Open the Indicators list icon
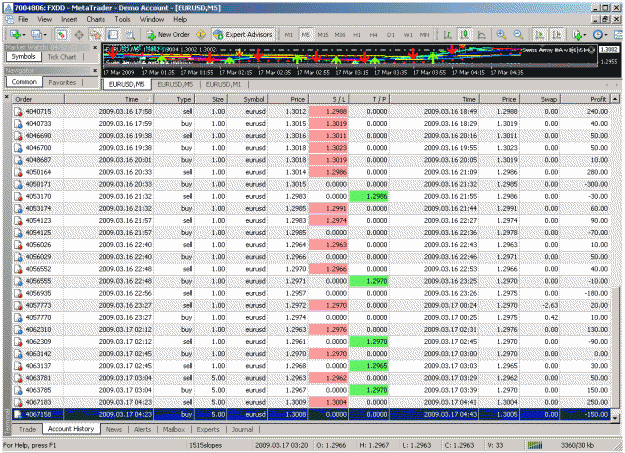 [x=577, y=35]
